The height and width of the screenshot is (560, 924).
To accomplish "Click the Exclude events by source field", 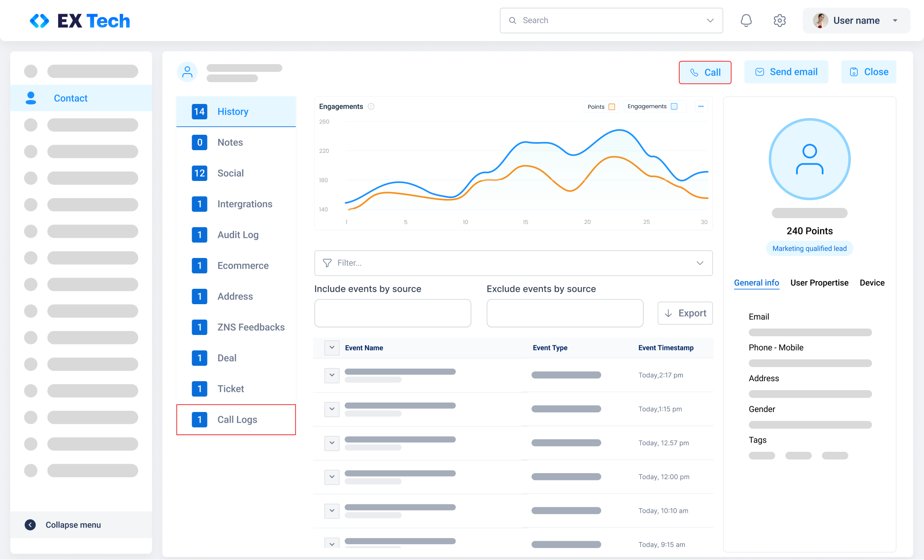I will (565, 313).
